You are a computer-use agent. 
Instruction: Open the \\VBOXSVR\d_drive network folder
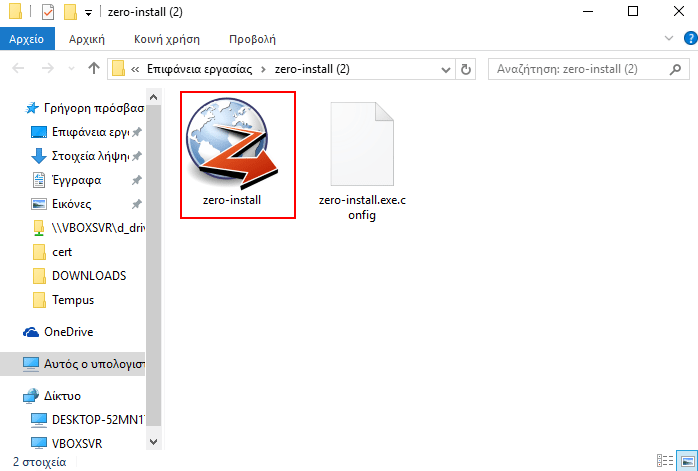[x=89, y=228]
